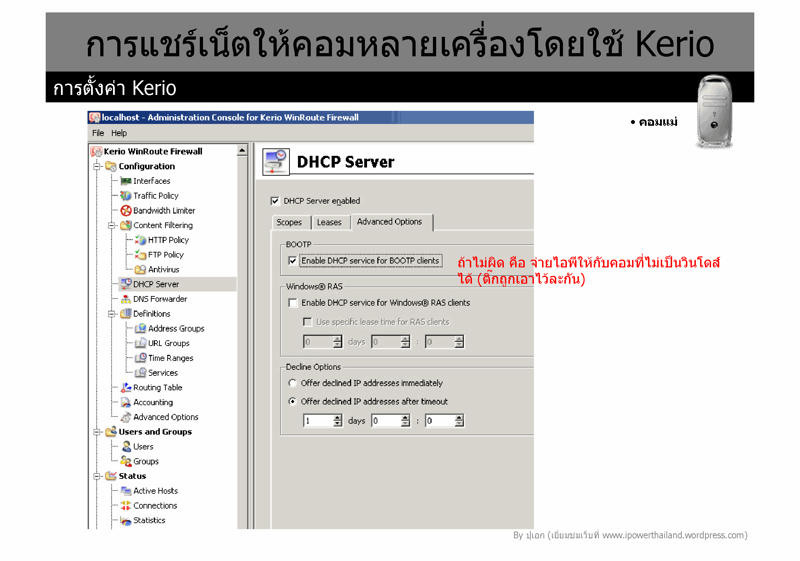Click the Kerio WinRoute Firewall root icon
This screenshot has width=800, height=561.
tap(96, 151)
